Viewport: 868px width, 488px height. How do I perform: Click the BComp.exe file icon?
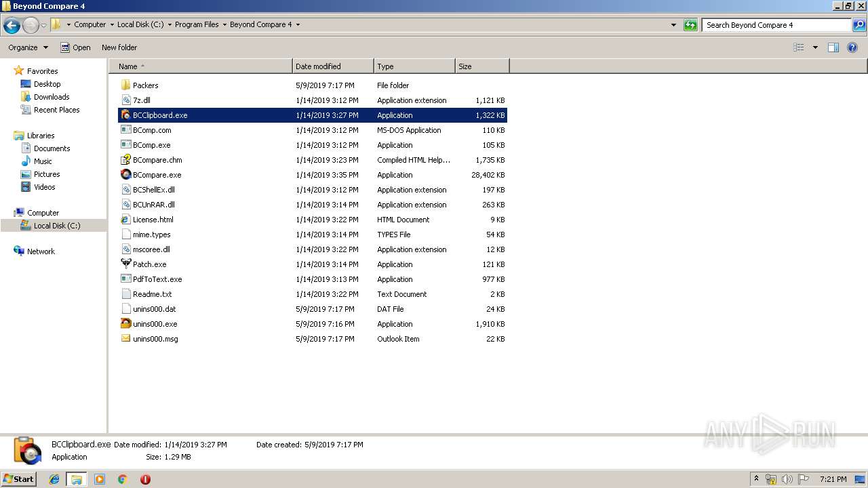[x=125, y=144]
